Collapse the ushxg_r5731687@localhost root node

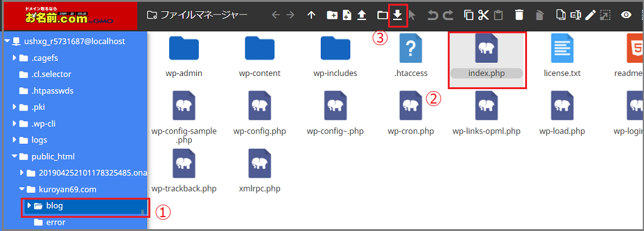point(7,41)
